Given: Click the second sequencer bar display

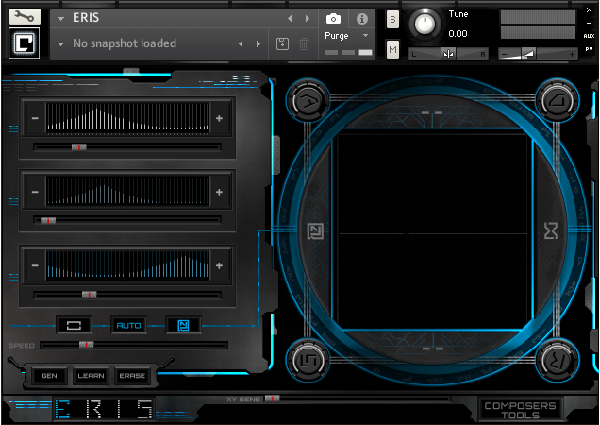Looking at the screenshot, I should [x=127, y=192].
